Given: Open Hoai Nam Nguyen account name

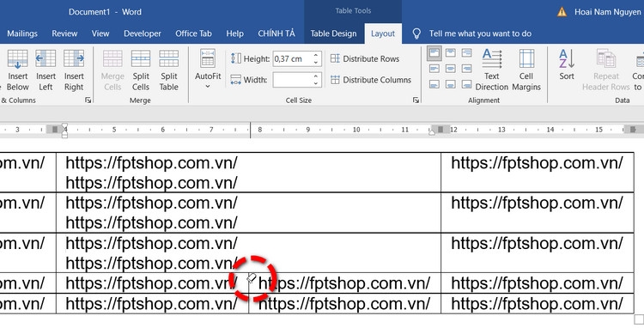Looking at the screenshot, I should pos(607,12).
